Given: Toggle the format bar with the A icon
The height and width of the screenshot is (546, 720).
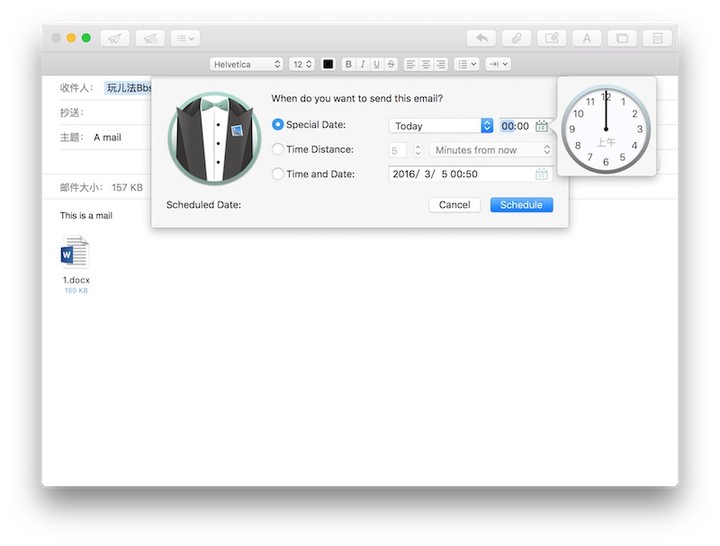Looking at the screenshot, I should tap(586, 38).
